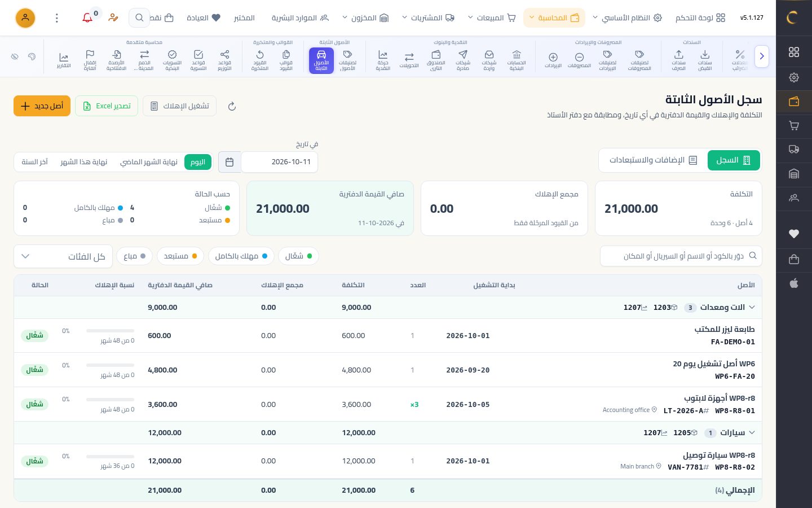This screenshot has height=508, width=812.
Task: Open شيكات صادرة outgoing cheques
Action: coord(463,60)
